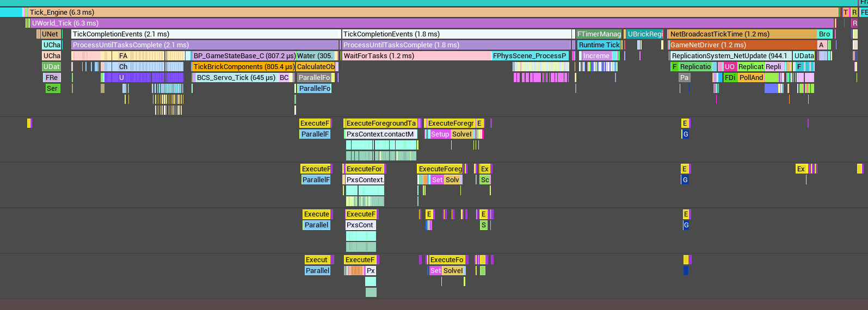Click the Runtime Tick event block
868x310 pixels.
coord(599,45)
